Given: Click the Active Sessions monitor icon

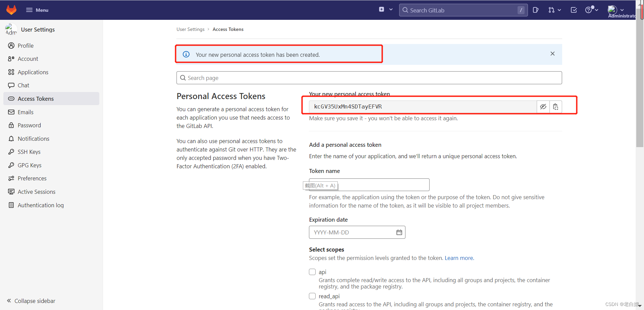Looking at the screenshot, I should point(11,192).
